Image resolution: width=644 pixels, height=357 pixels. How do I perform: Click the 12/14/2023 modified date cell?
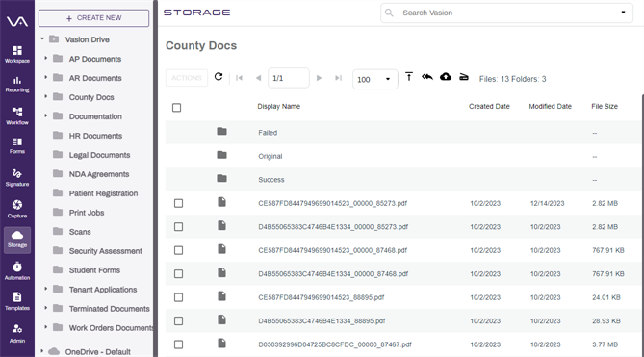pyautogui.click(x=547, y=203)
